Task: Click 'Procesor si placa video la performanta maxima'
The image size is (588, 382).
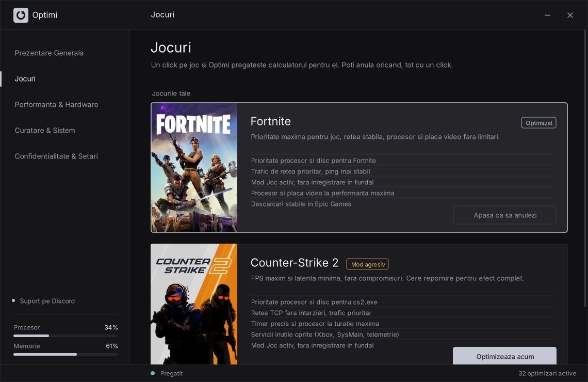Action: point(322,193)
